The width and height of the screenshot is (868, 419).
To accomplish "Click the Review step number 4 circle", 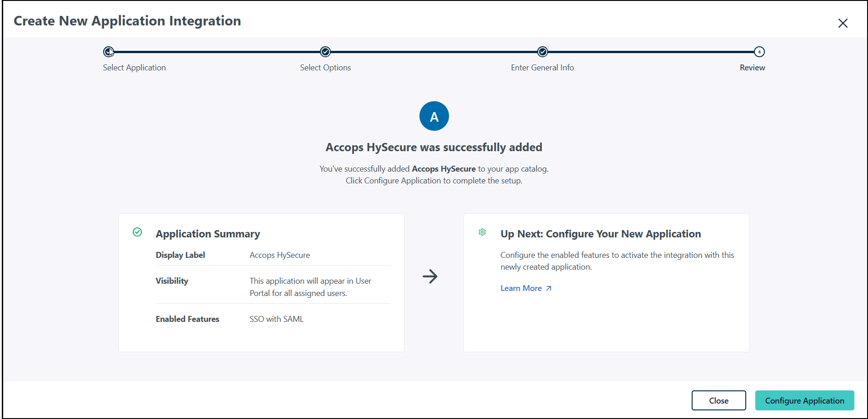I will (x=759, y=52).
